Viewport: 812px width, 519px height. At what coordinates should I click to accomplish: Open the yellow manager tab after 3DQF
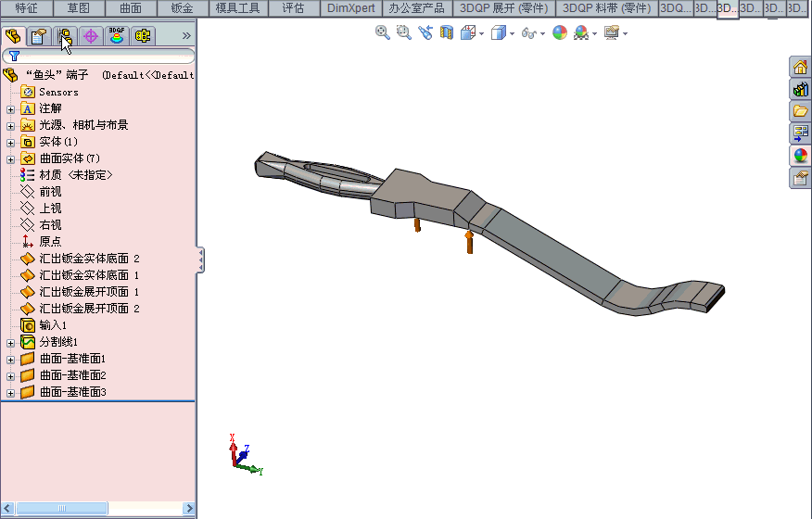(x=143, y=36)
